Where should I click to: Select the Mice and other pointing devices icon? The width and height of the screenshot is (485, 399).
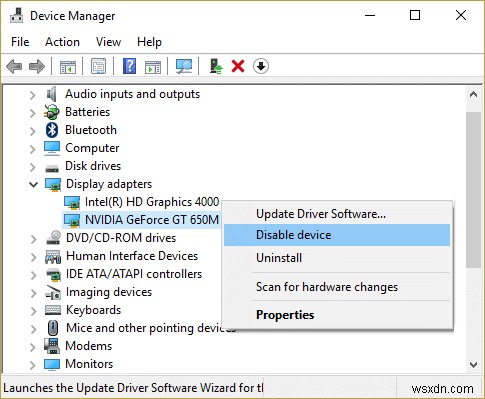tap(53, 328)
